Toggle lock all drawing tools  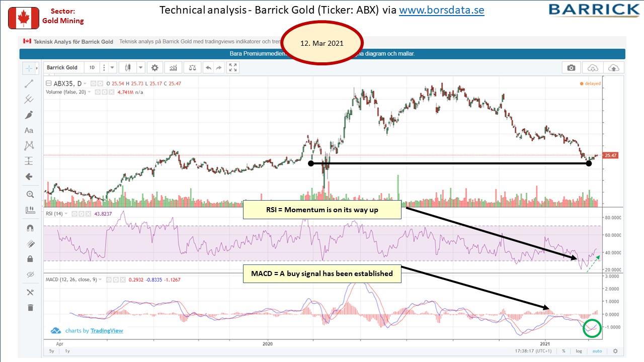click(29, 259)
